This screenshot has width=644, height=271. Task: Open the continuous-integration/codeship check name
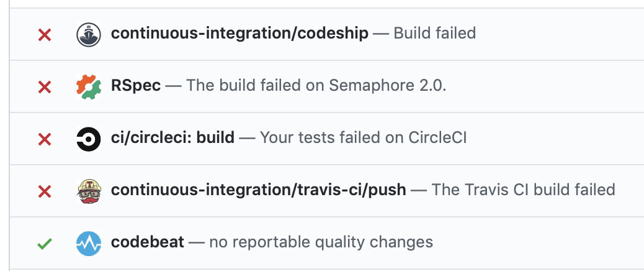(239, 33)
